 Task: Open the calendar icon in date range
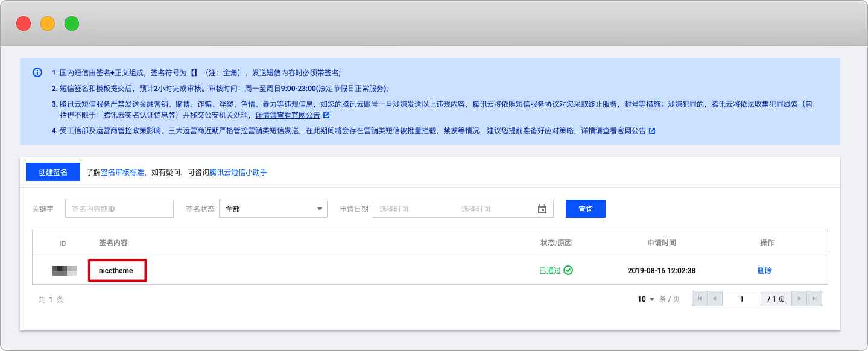point(542,209)
